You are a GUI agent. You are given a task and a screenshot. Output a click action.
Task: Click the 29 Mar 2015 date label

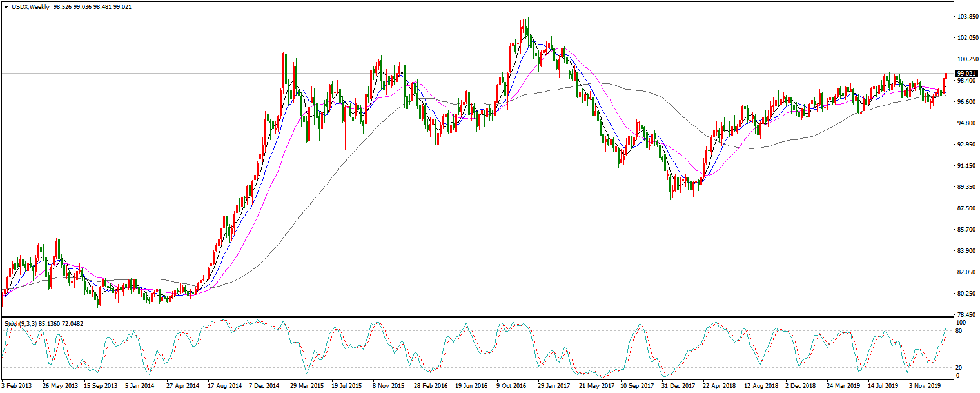[306, 385]
